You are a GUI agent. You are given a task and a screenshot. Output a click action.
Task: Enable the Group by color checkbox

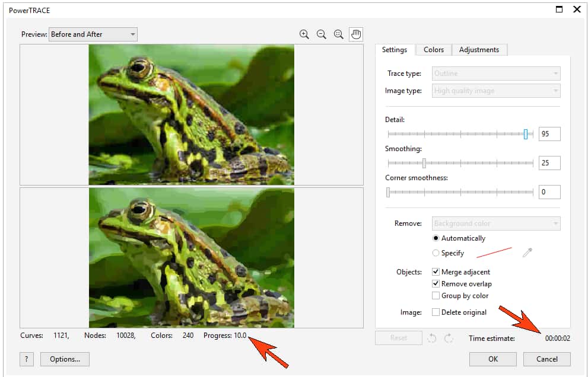[436, 295]
